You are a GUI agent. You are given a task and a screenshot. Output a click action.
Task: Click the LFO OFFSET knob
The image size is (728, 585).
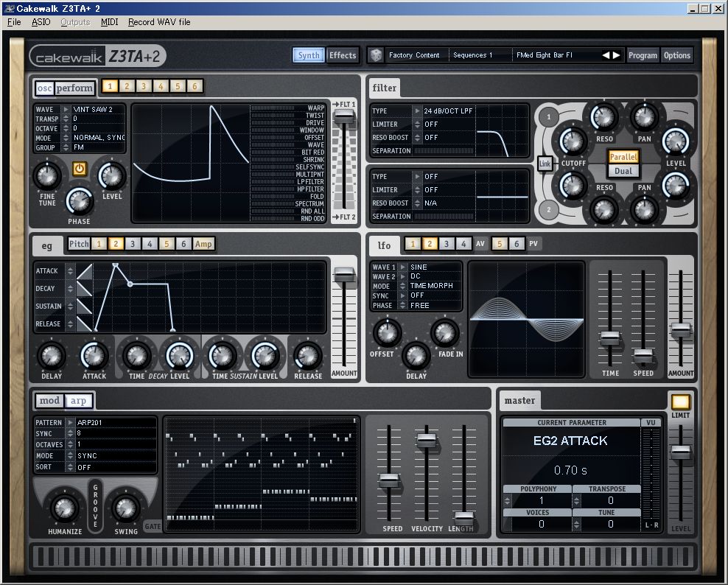coord(387,332)
